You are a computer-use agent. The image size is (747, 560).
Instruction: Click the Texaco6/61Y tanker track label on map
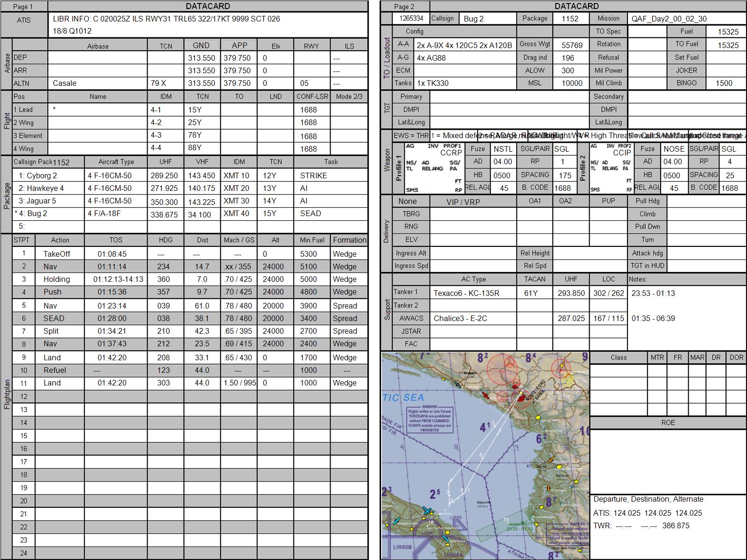click(520, 526)
